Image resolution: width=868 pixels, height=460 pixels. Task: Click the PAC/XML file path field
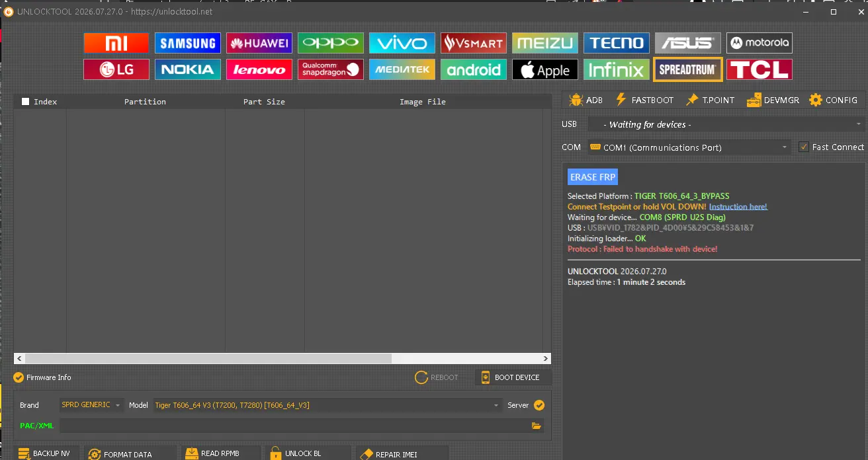coord(295,426)
